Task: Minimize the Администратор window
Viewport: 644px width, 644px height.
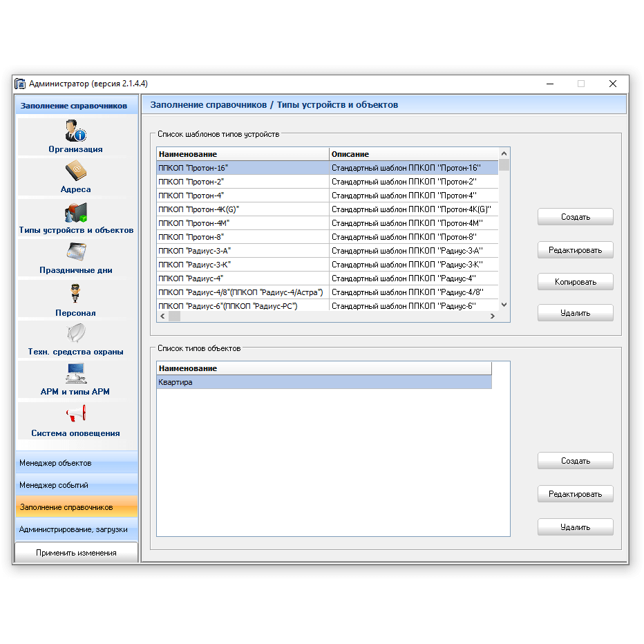Action: click(550, 84)
